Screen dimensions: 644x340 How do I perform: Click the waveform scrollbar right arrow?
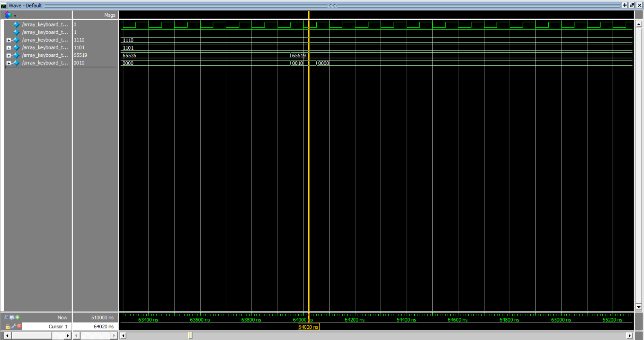pyautogui.click(x=629, y=335)
